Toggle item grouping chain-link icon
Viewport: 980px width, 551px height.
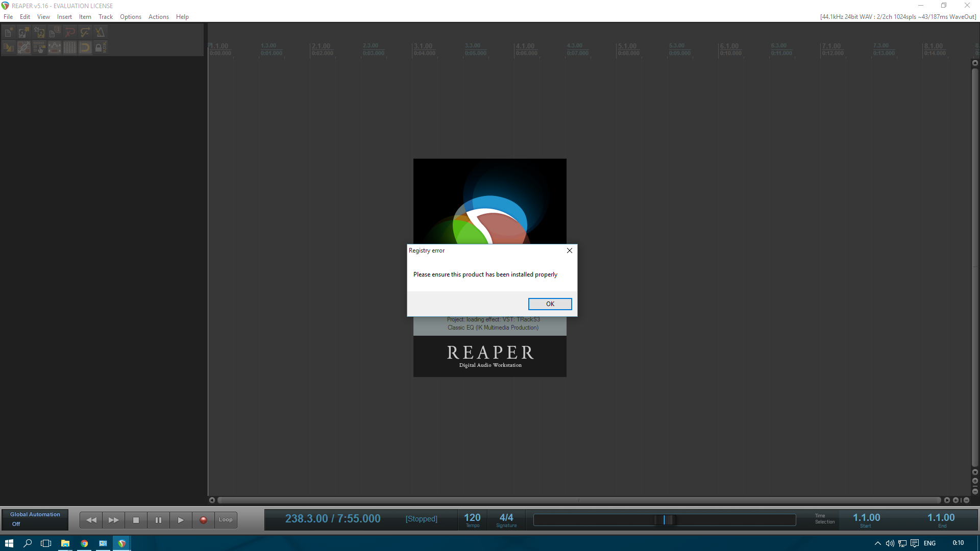[x=24, y=48]
